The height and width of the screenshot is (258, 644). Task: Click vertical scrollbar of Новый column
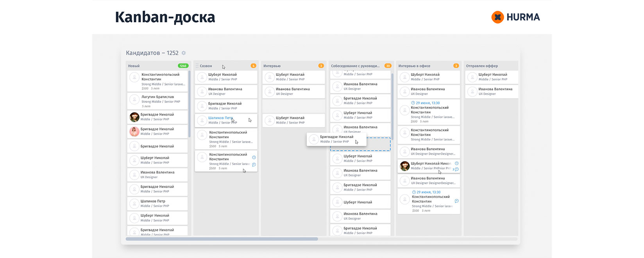pyautogui.click(x=190, y=104)
